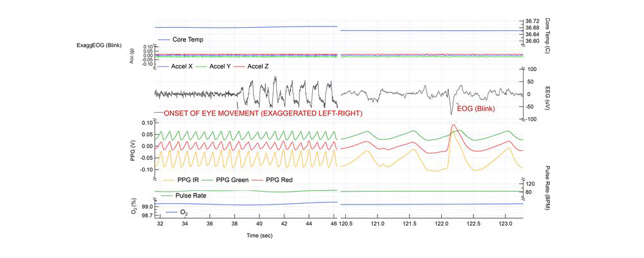Click the Pulse Rate legend entry
Image resolution: width=644 pixels, height=258 pixels.
pos(191,195)
